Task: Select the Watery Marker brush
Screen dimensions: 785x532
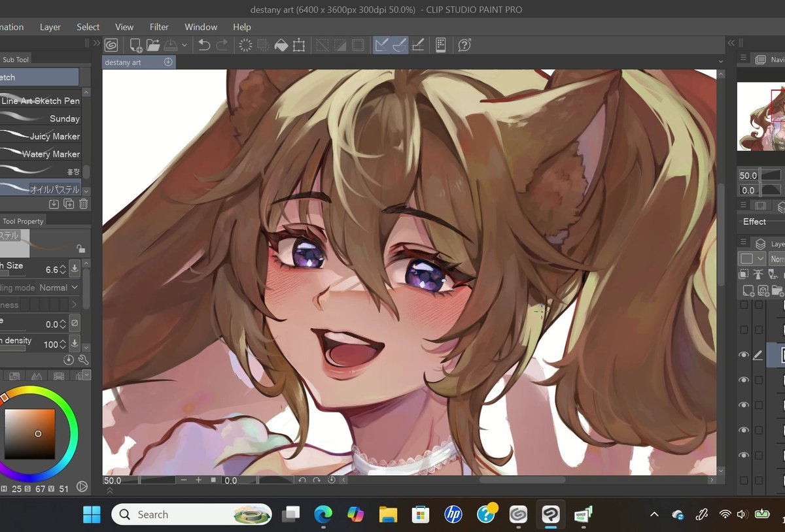Action: (41, 154)
